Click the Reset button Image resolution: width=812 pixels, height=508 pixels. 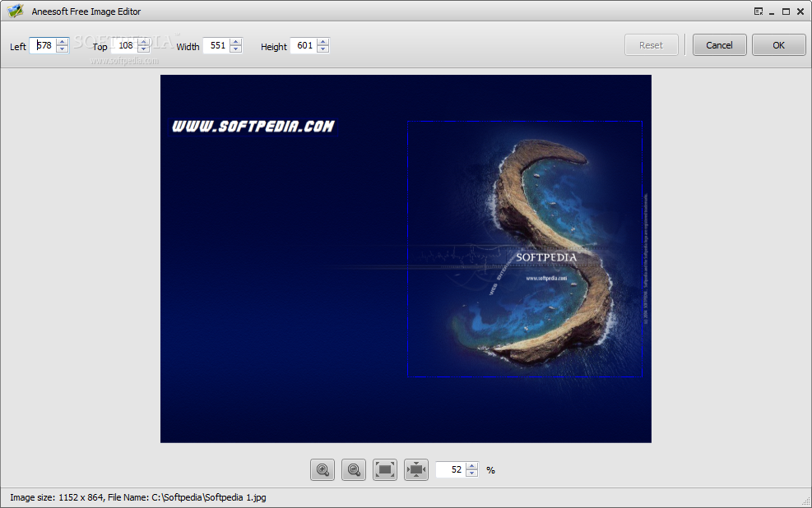pyautogui.click(x=651, y=45)
